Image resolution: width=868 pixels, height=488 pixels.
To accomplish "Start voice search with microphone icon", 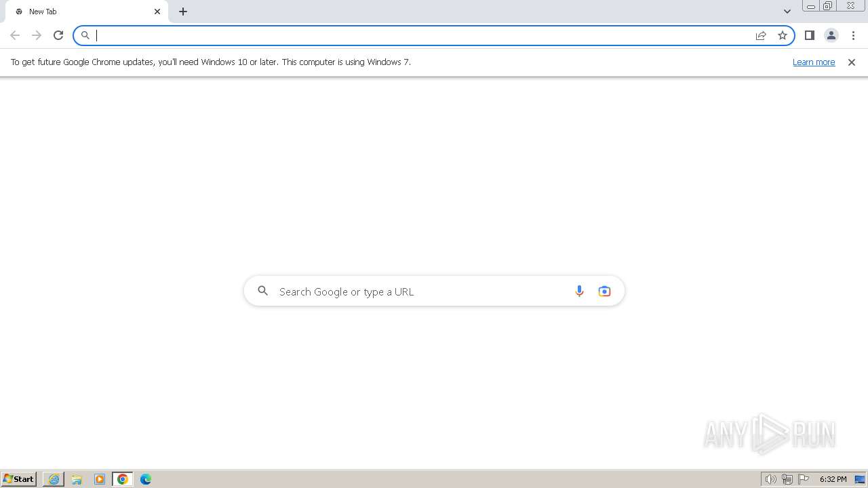I will pos(579,291).
